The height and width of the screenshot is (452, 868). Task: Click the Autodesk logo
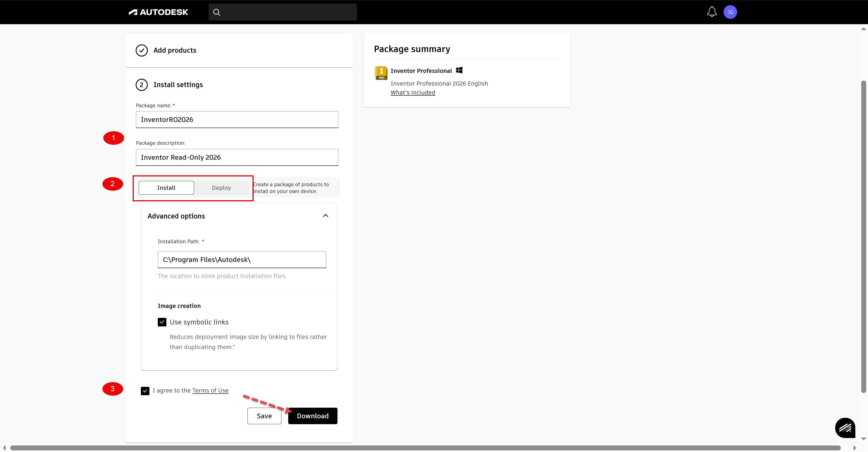(x=158, y=12)
